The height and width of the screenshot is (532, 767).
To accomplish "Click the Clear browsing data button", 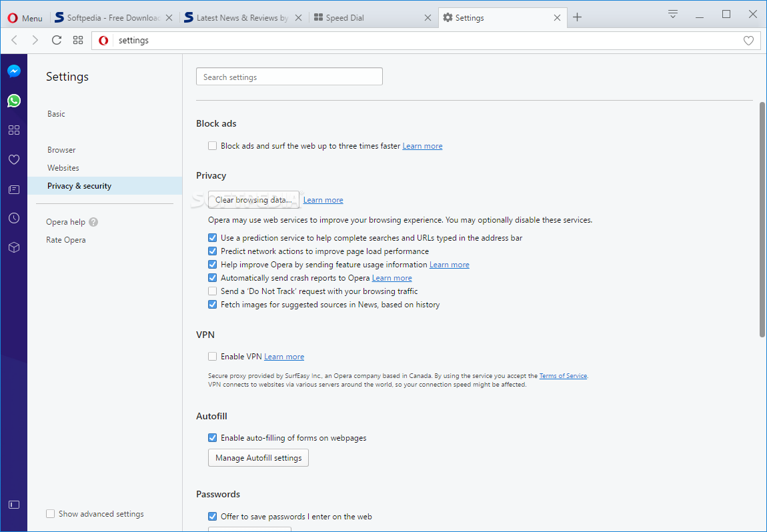I will point(253,199).
